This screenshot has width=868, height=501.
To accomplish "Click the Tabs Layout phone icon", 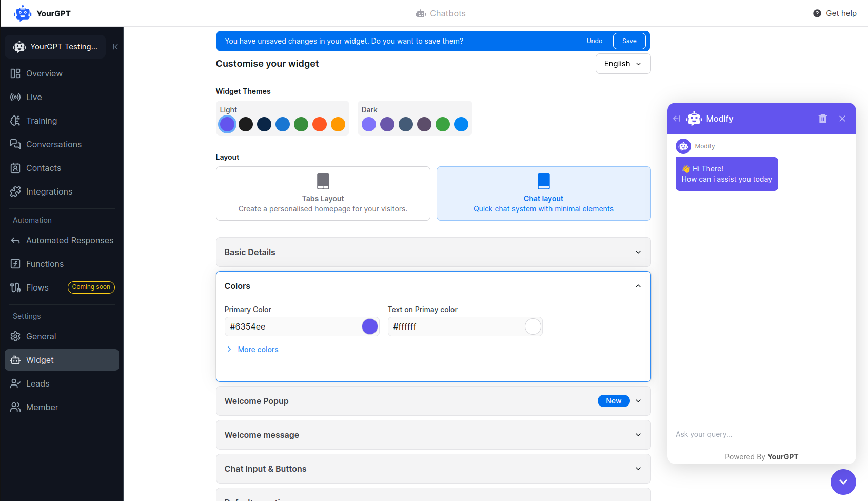I will (x=323, y=181).
